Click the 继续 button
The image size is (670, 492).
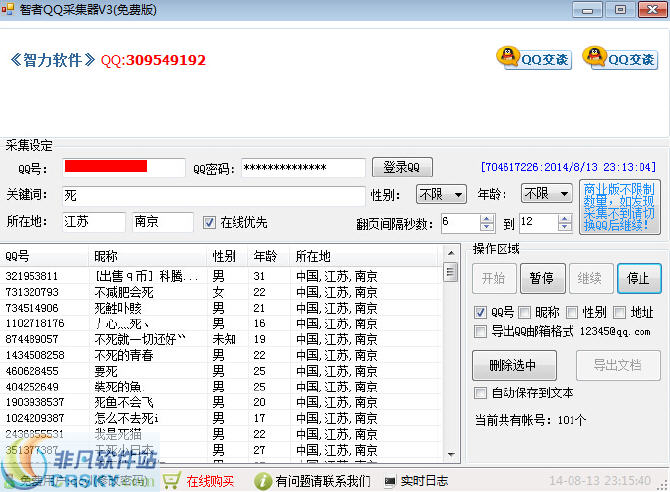coord(591,278)
